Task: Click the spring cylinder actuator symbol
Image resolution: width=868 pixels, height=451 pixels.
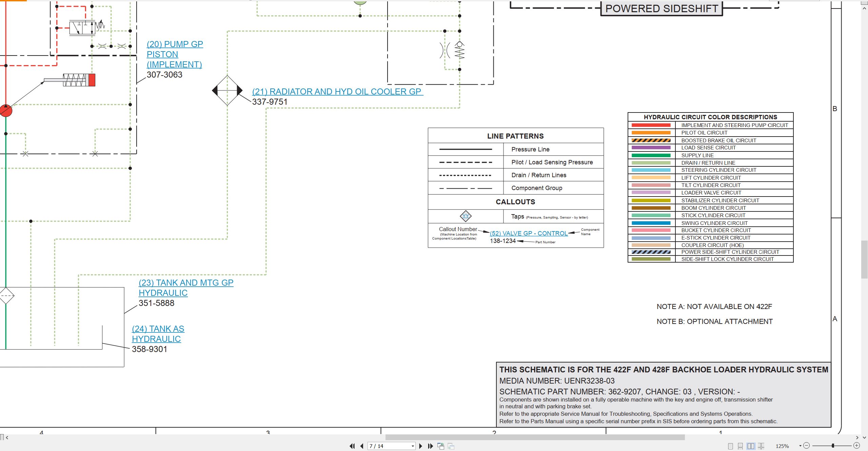Action: (70, 80)
